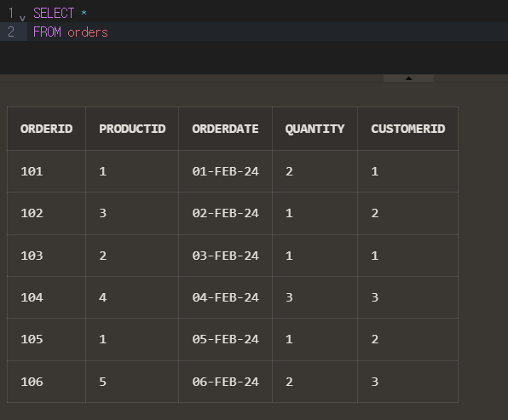Click the QUANTITY value 3 in order 104 row

[289, 297]
